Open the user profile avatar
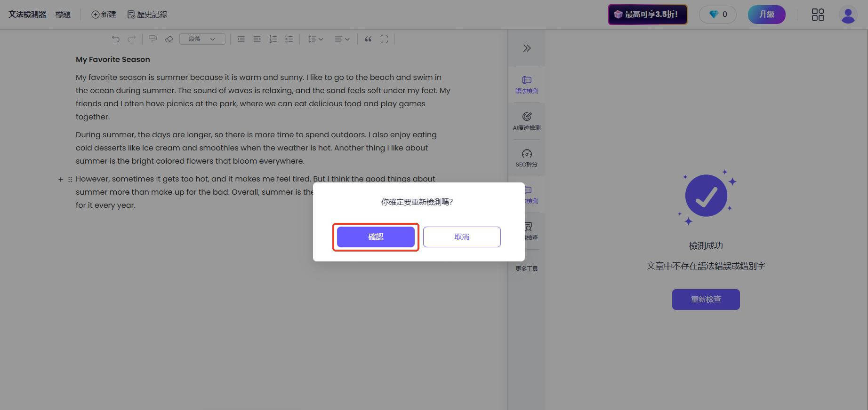Image resolution: width=868 pixels, height=410 pixels. tap(848, 15)
